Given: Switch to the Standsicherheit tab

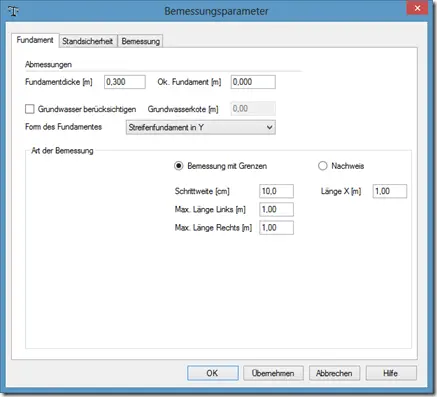Looking at the screenshot, I should [x=88, y=41].
